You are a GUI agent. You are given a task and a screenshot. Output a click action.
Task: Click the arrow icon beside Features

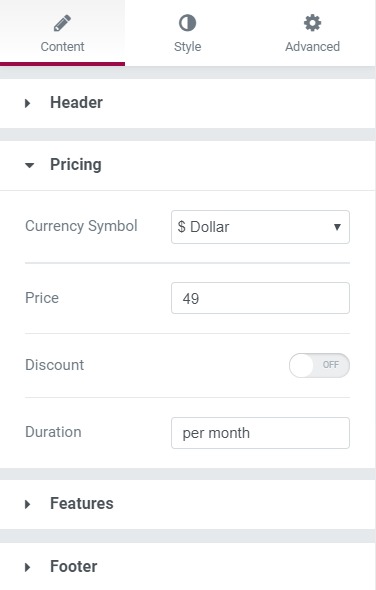tap(27, 504)
